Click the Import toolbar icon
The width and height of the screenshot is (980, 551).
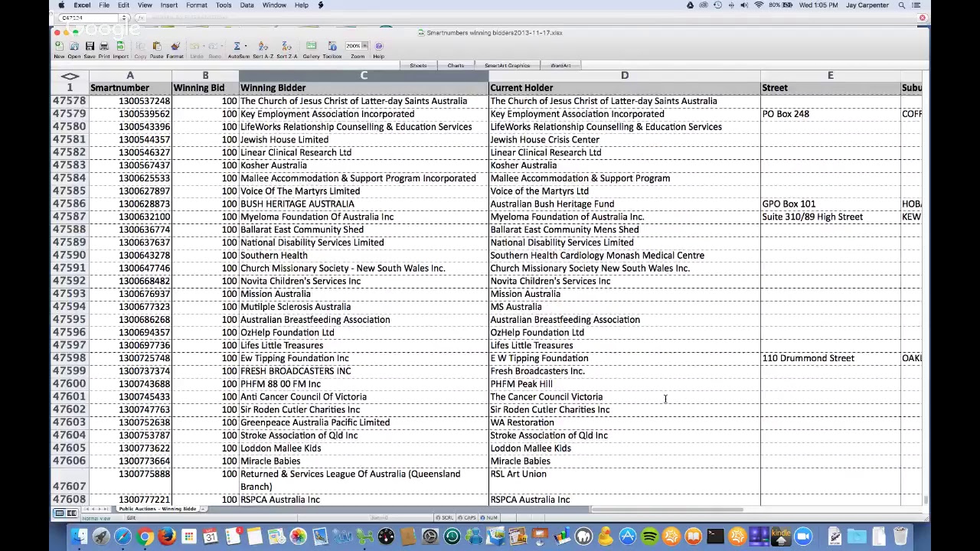click(120, 47)
